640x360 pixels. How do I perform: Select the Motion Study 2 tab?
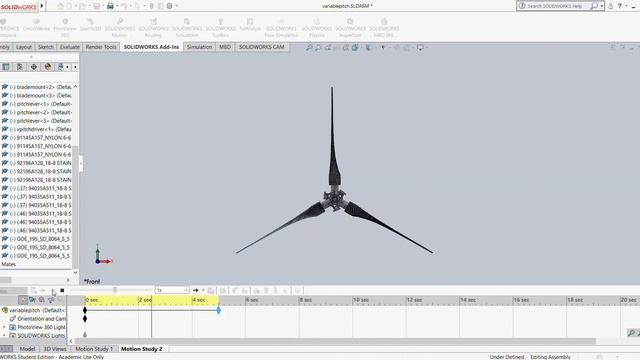point(142,349)
